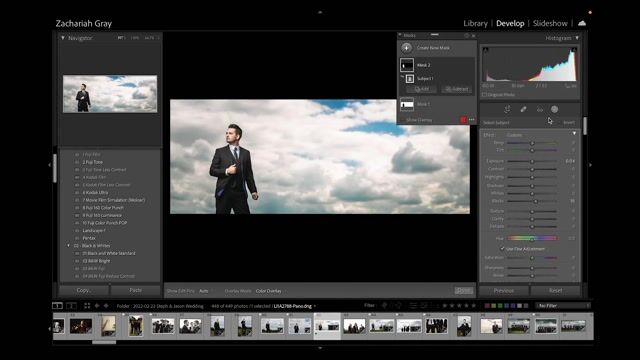Open overlay options three-dot menu
This screenshot has width=640, height=360.
coord(472,120)
